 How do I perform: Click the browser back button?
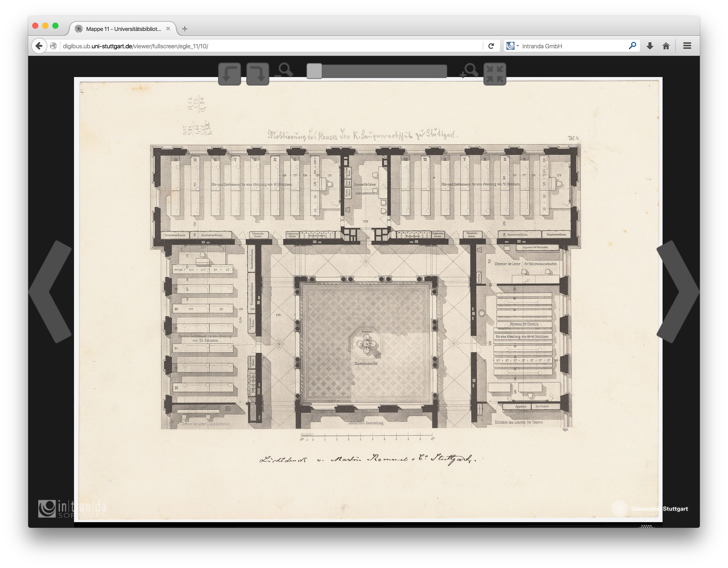39,46
